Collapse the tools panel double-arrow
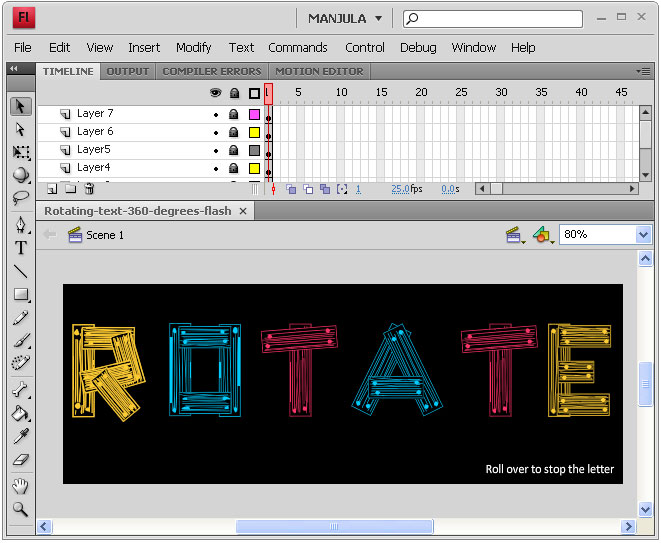This screenshot has width=661, height=543. pos(14,68)
